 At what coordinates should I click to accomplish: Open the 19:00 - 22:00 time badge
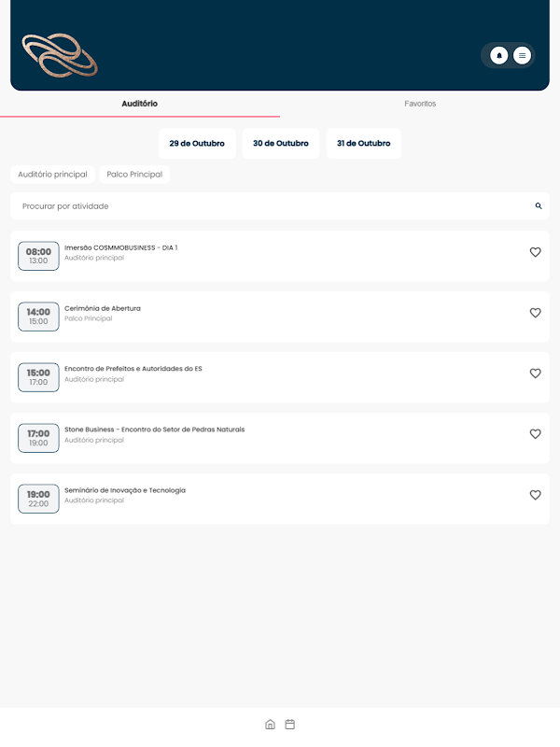[38, 499]
